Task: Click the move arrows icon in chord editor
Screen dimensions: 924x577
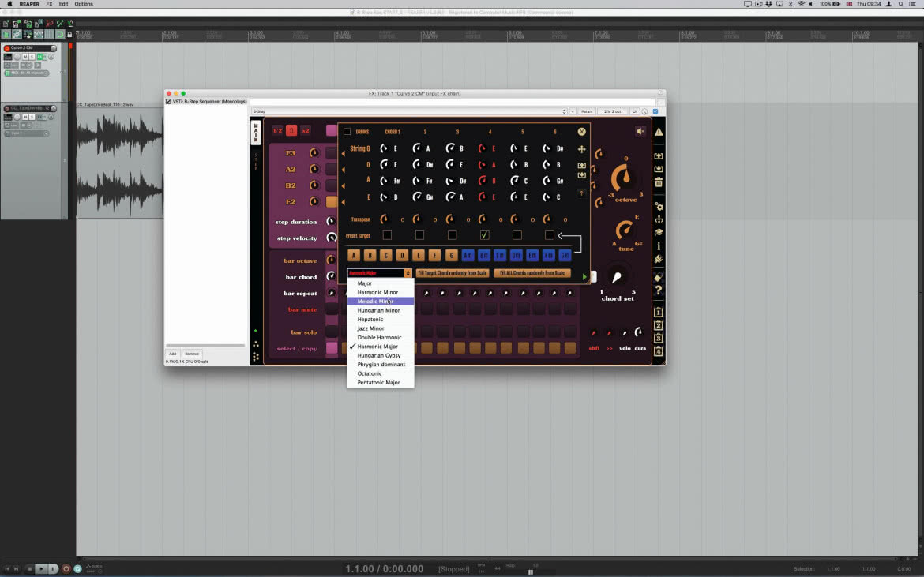Action: tap(581, 149)
